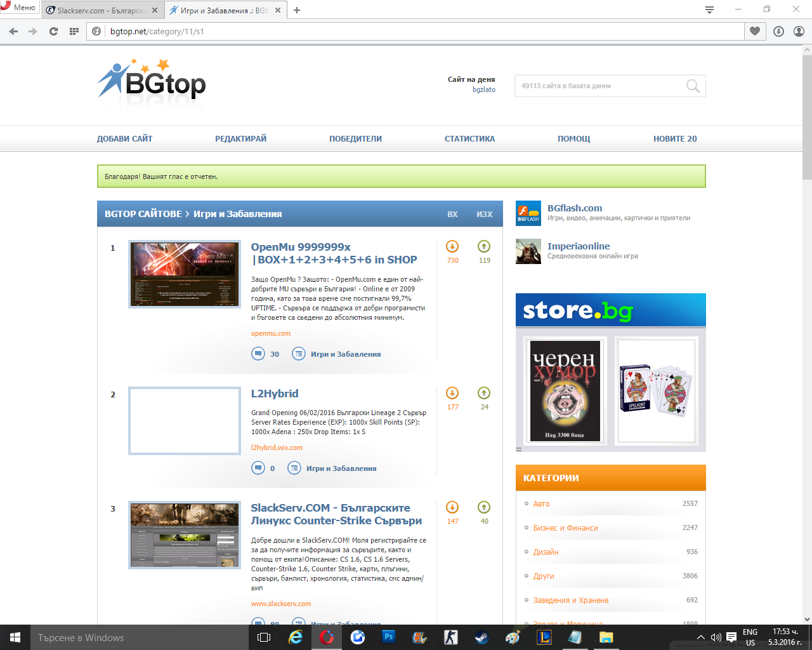Close the Slackserv.com tab
This screenshot has height=650, width=812.
[155, 10]
